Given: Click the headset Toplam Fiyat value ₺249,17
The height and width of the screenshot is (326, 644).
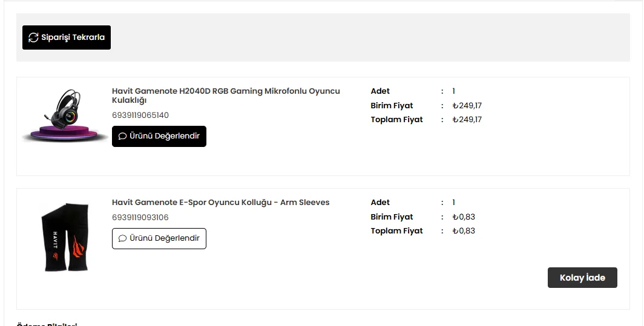Looking at the screenshot, I should (467, 120).
